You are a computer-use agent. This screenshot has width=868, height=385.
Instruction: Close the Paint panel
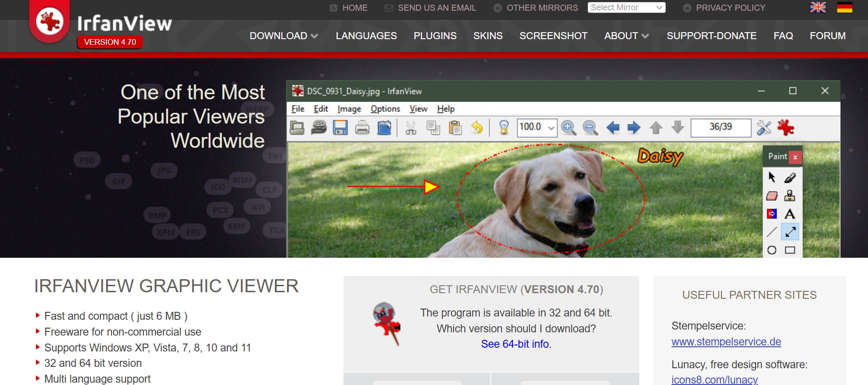pyautogui.click(x=795, y=157)
